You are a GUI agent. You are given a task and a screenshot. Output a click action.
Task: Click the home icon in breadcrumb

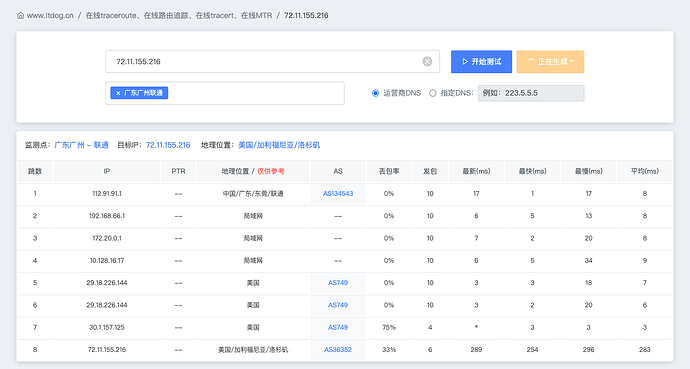click(x=20, y=15)
